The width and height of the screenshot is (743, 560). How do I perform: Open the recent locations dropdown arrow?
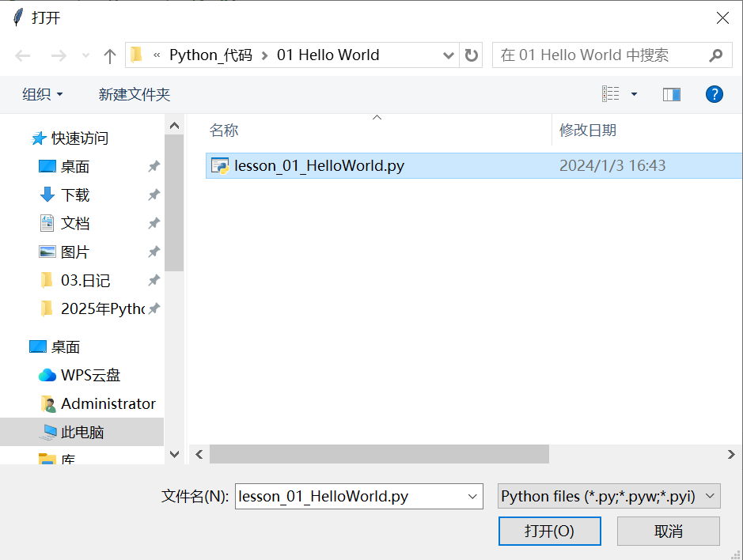pyautogui.click(x=85, y=56)
